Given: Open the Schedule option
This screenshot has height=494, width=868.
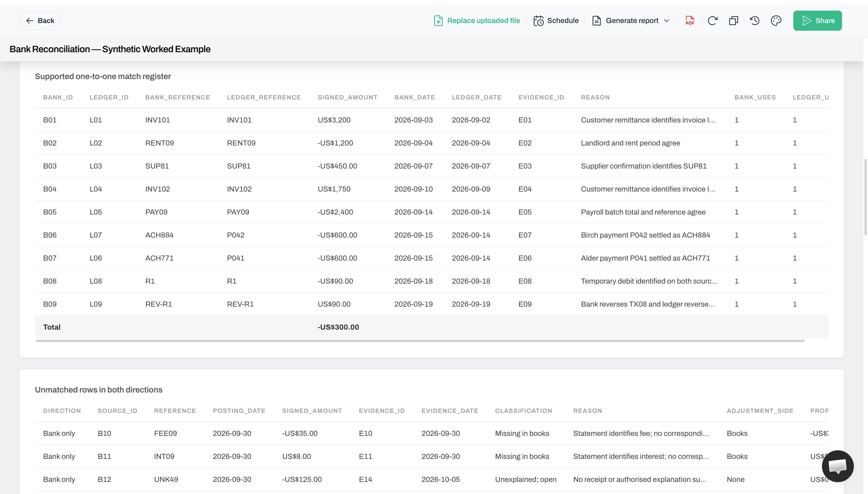Looking at the screenshot, I should coord(556,21).
